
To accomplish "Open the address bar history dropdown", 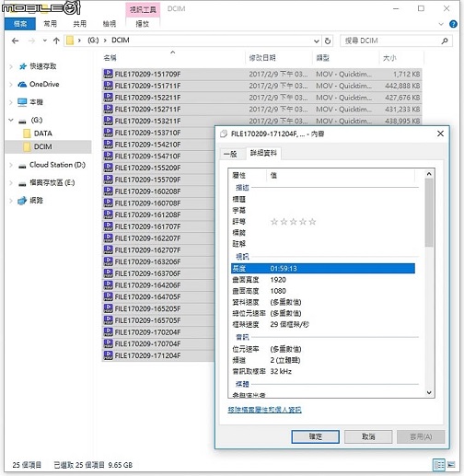I will [317, 41].
